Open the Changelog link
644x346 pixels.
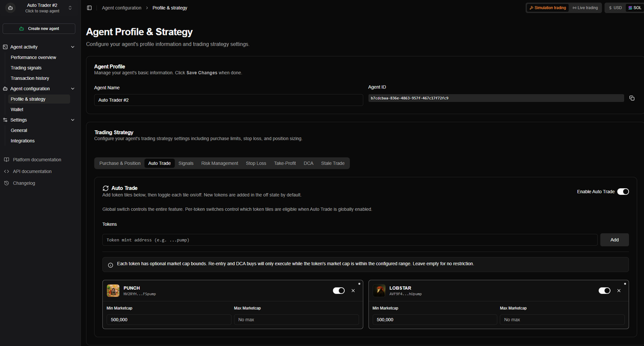24,183
